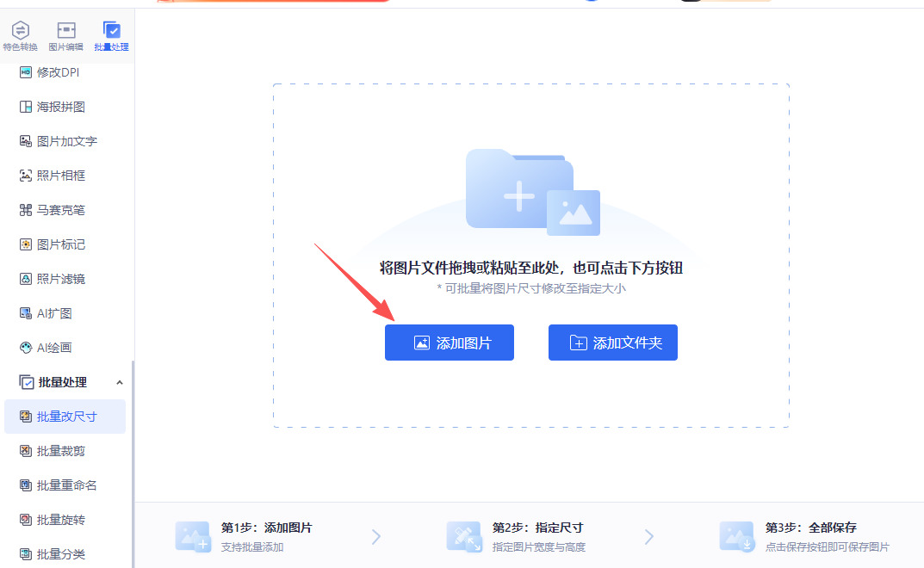The height and width of the screenshot is (568, 924).
Task: Click the 第3步：全部保存 step label
Action: (811, 528)
